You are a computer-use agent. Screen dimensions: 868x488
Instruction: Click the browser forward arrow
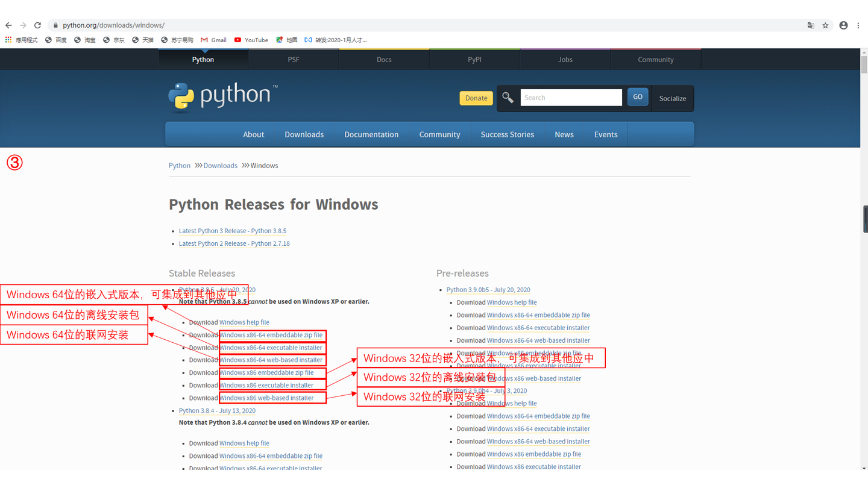23,25
